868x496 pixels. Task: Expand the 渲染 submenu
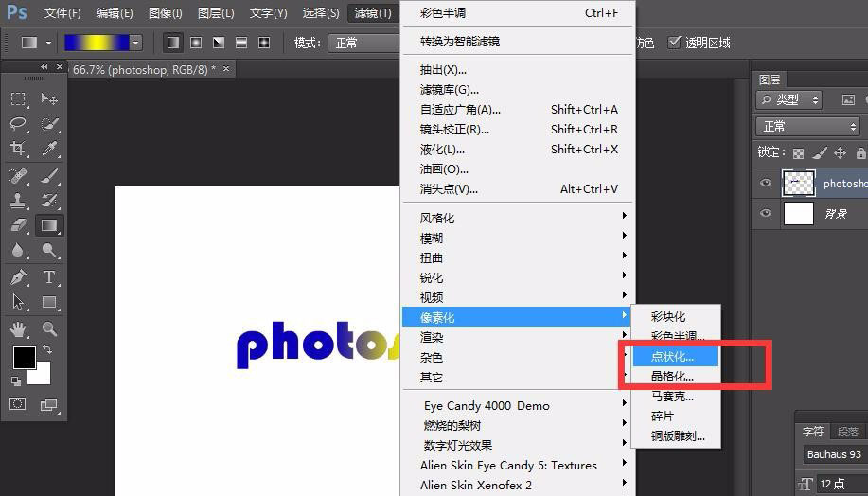pos(518,337)
